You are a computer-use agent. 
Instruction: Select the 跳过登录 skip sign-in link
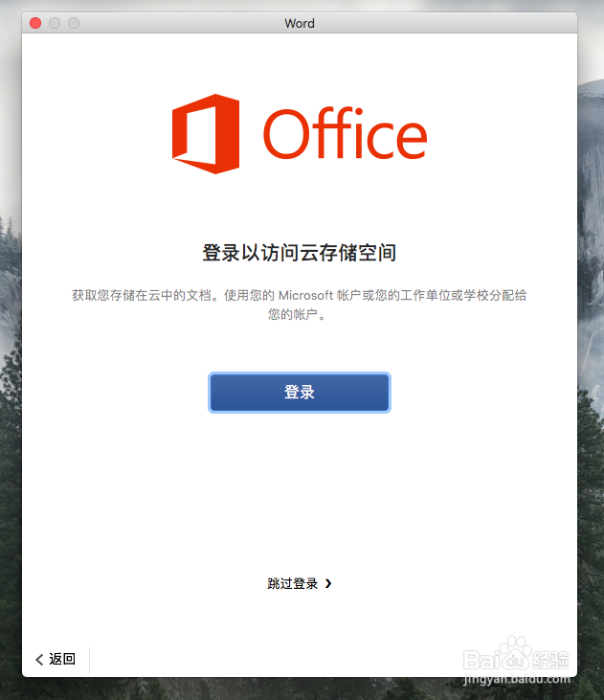(x=292, y=583)
